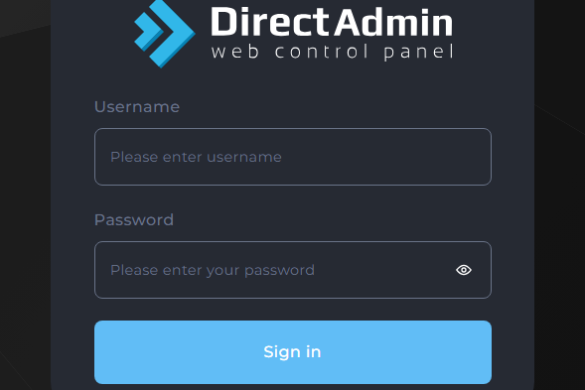
Task: Click the word 'Direct' in the logo
Action: tap(270, 22)
